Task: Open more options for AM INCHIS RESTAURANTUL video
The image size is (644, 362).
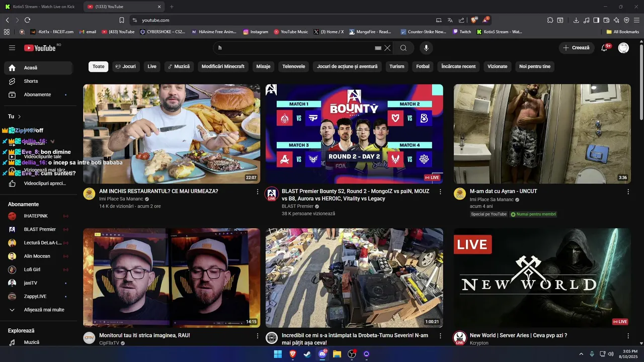Action: coord(258,192)
